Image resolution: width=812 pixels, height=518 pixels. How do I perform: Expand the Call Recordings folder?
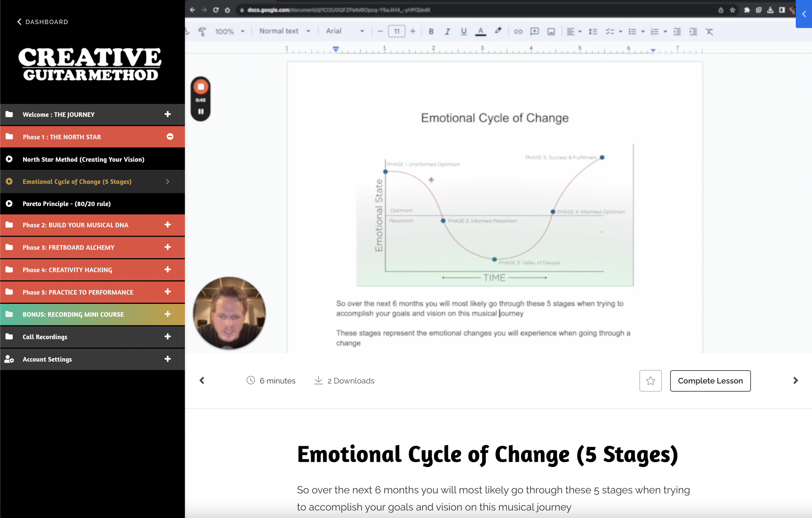coord(168,336)
